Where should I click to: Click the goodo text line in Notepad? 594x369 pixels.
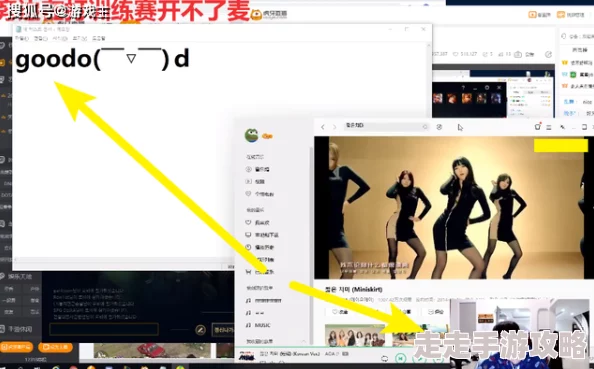pyautogui.click(x=102, y=59)
